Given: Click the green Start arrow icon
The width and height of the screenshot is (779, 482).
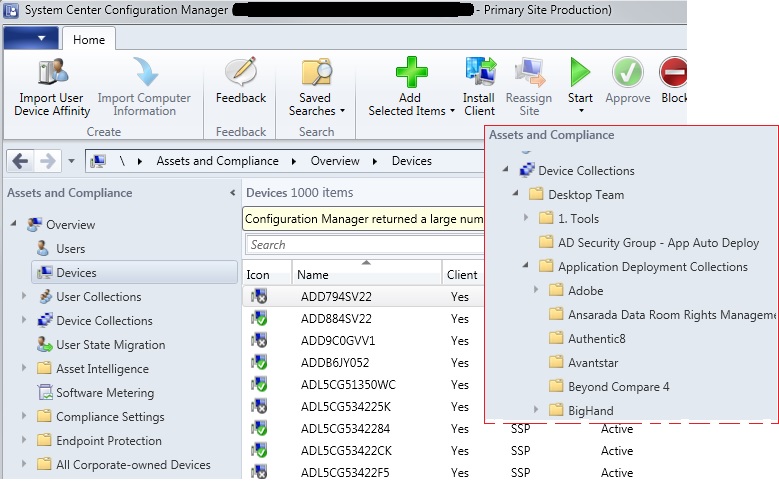Looking at the screenshot, I should click(580, 72).
